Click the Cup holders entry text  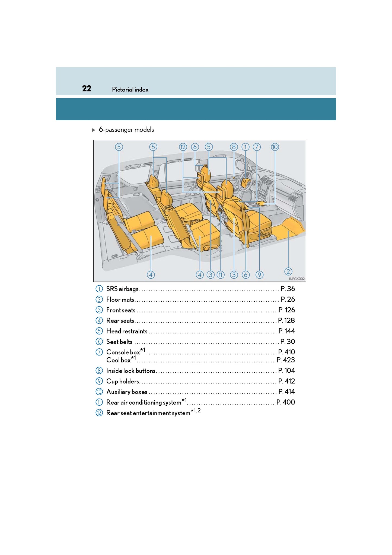123,381
